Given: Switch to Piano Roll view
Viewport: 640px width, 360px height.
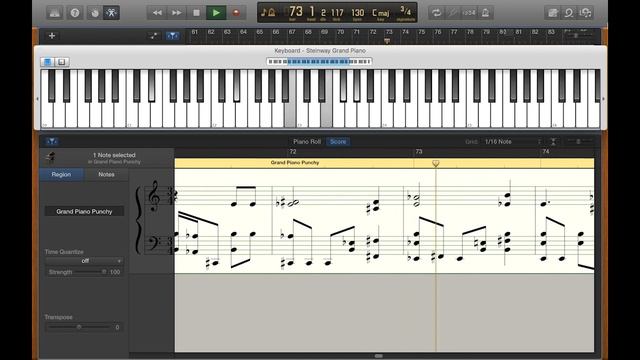Looking at the screenshot, I should 307,142.
